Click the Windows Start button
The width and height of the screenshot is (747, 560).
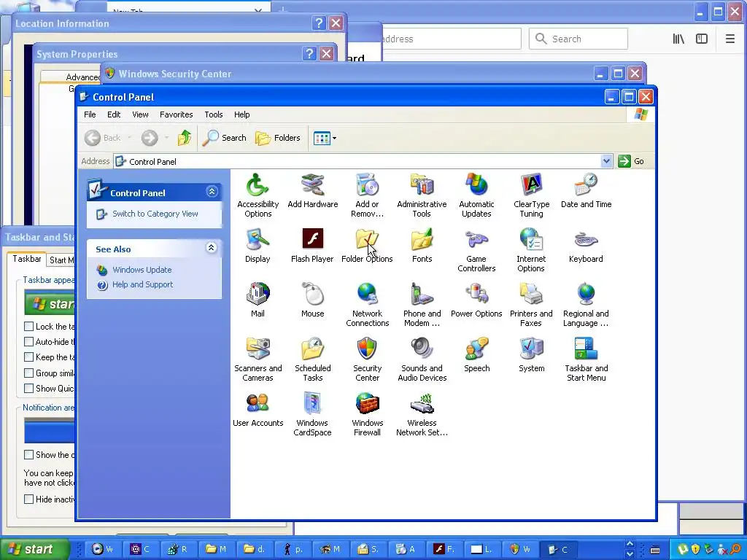click(34, 549)
